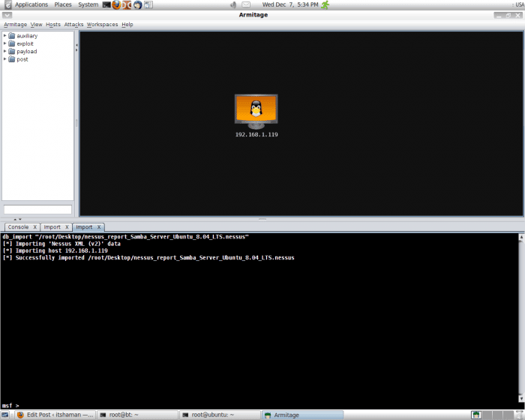Select the exploit folder icon

[x=12, y=43]
